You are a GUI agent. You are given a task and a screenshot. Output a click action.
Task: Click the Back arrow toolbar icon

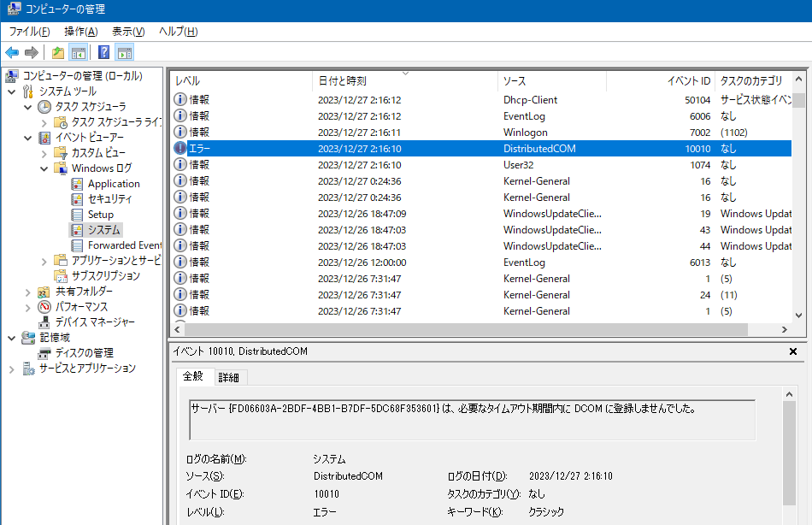12,52
